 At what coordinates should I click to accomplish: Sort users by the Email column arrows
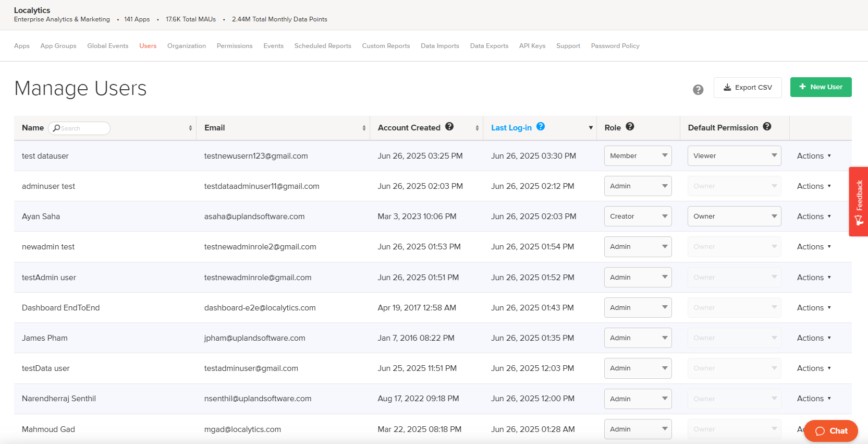pos(364,128)
